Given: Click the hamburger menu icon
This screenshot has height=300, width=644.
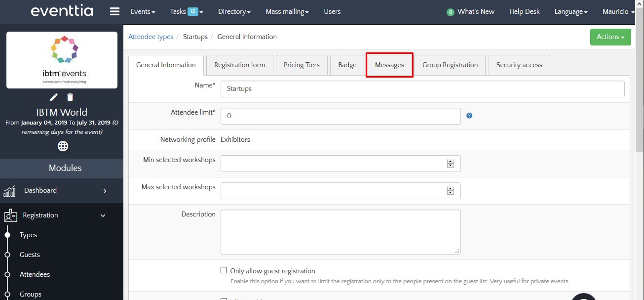Looking at the screenshot, I should tap(114, 11).
